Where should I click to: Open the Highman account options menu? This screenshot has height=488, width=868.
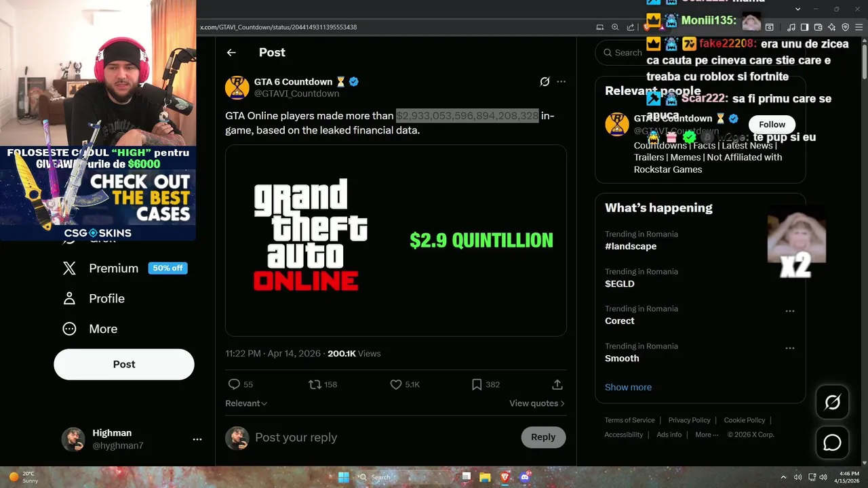197,439
